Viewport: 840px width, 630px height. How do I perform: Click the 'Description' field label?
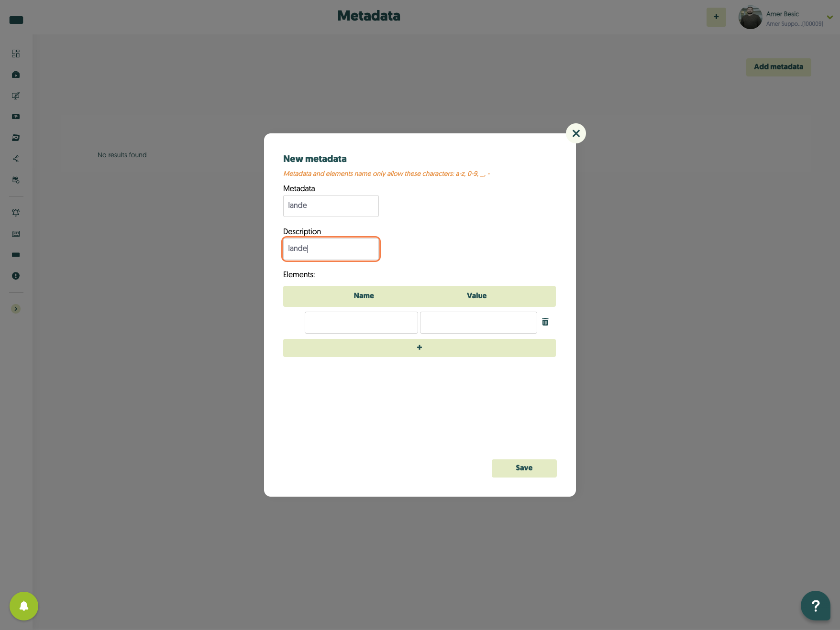(x=302, y=231)
